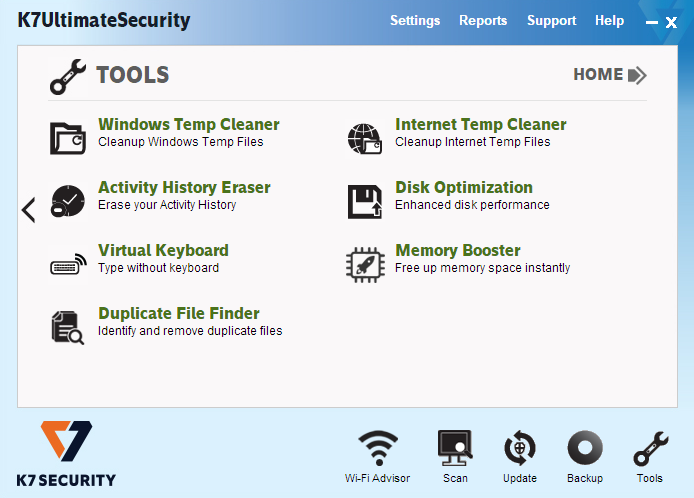Open Duplicate File Finder link
The image size is (694, 498).
pyautogui.click(x=179, y=313)
